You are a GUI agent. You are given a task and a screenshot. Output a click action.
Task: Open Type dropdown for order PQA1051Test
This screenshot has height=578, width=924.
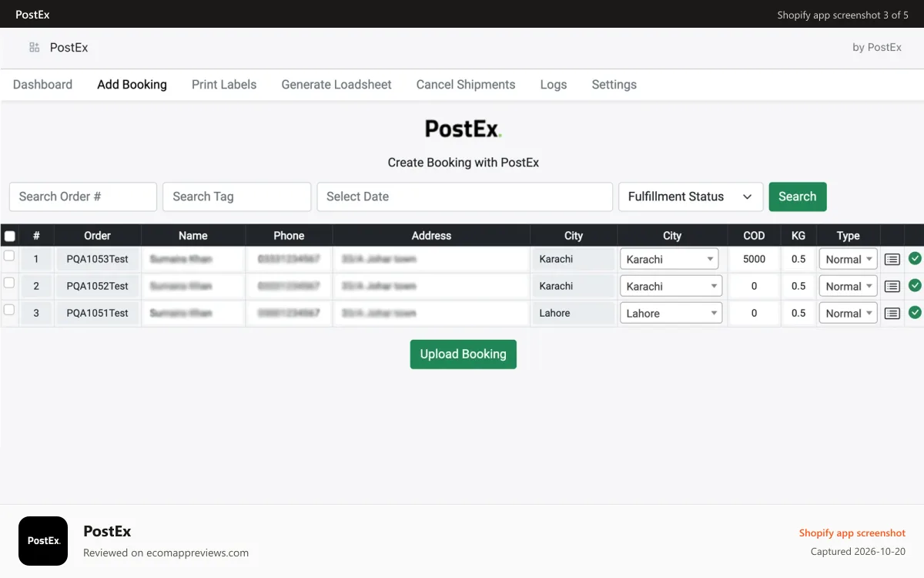(x=848, y=313)
